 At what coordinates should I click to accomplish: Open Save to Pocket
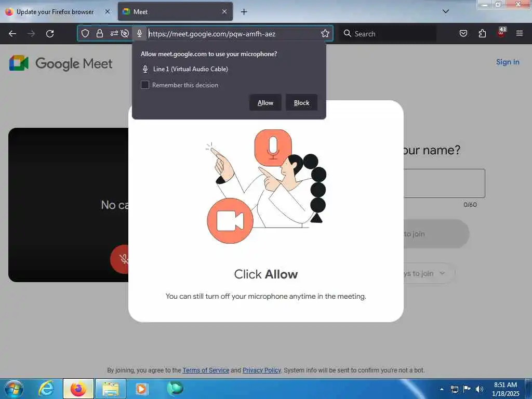point(463,33)
